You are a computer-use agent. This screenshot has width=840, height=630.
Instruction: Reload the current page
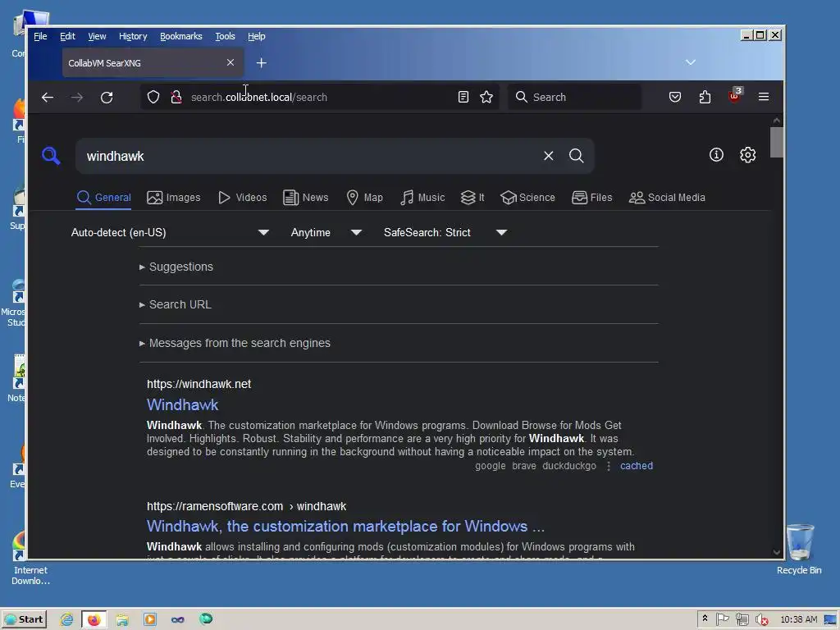(107, 97)
